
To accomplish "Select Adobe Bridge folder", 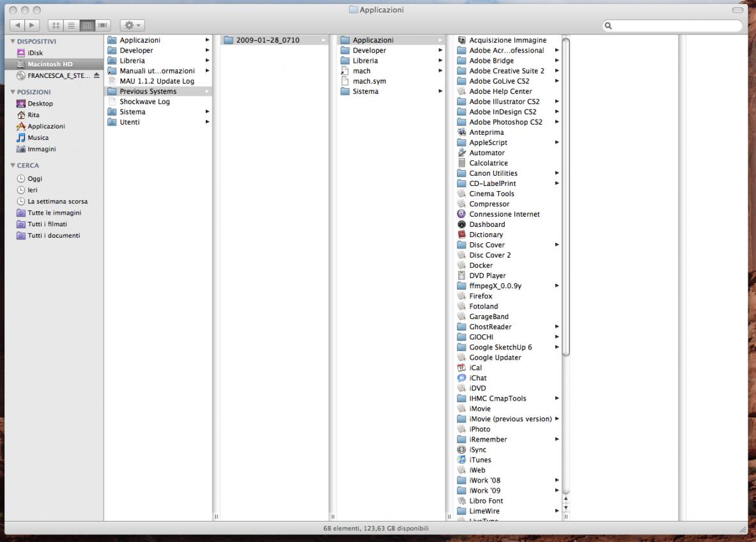I will (508, 60).
